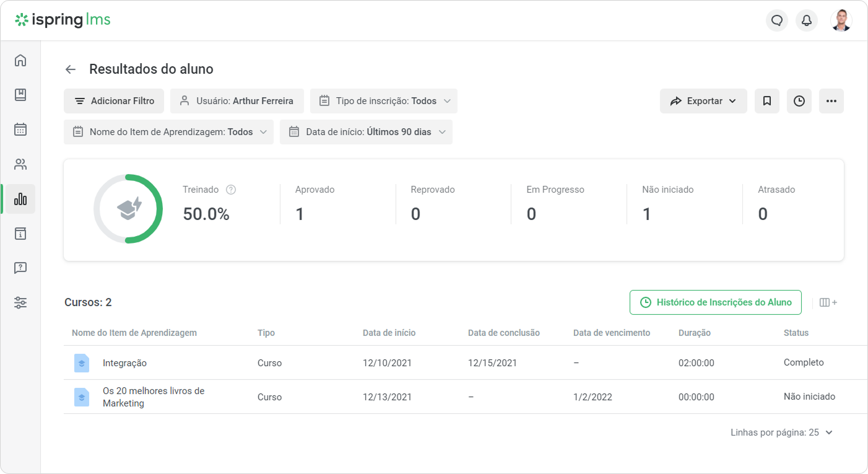Click the add columns icon
This screenshot has height=474, width=868.
point(828,302)
